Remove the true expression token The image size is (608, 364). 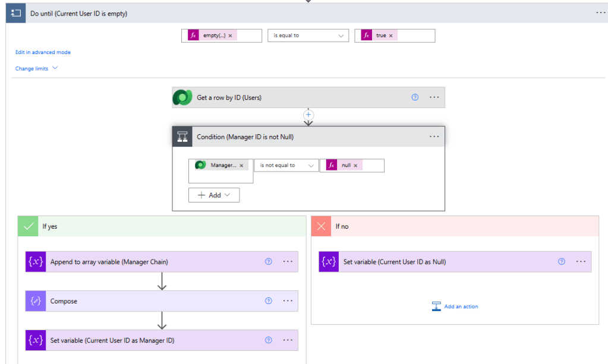390,36
